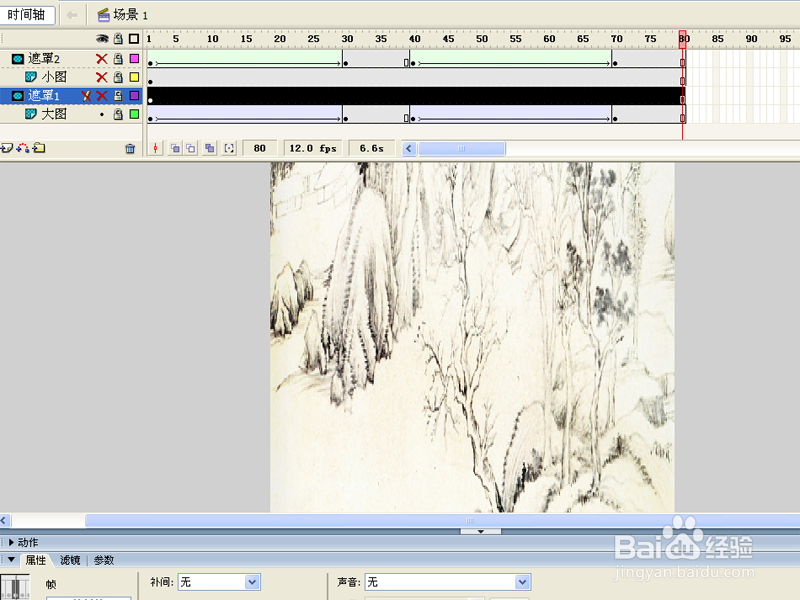Toggle purple outline swatch of 遮罩1
800x600 pixels.
pyautogui.click(x=134, y=95)
